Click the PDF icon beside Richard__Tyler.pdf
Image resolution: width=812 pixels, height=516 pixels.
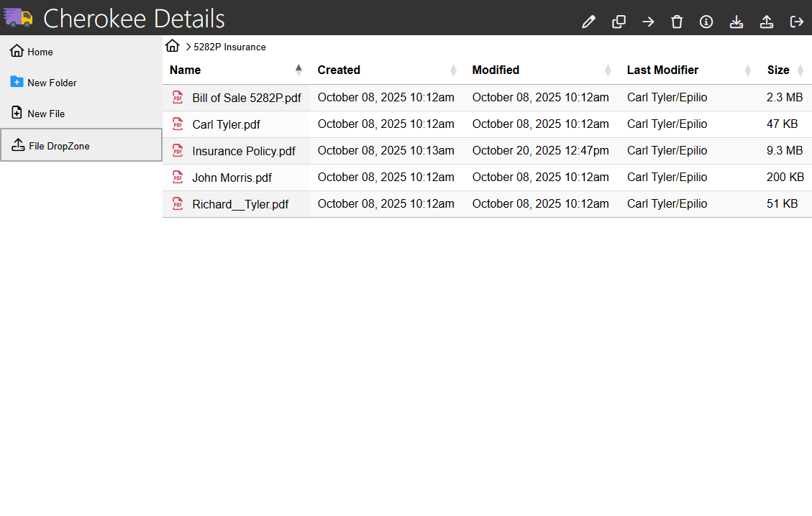point(178,204)
